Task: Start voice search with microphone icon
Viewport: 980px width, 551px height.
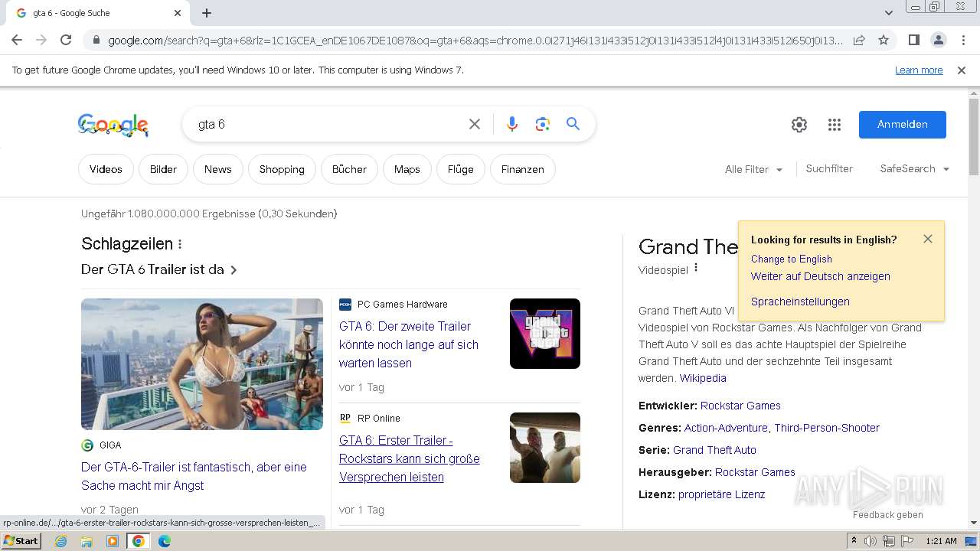Action: tap(512, 124)
